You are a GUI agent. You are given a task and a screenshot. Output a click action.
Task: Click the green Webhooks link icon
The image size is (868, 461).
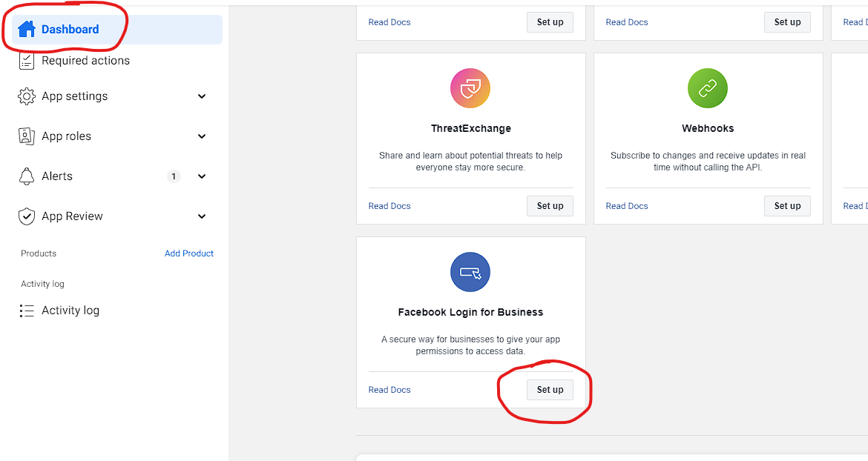(708, 88)
